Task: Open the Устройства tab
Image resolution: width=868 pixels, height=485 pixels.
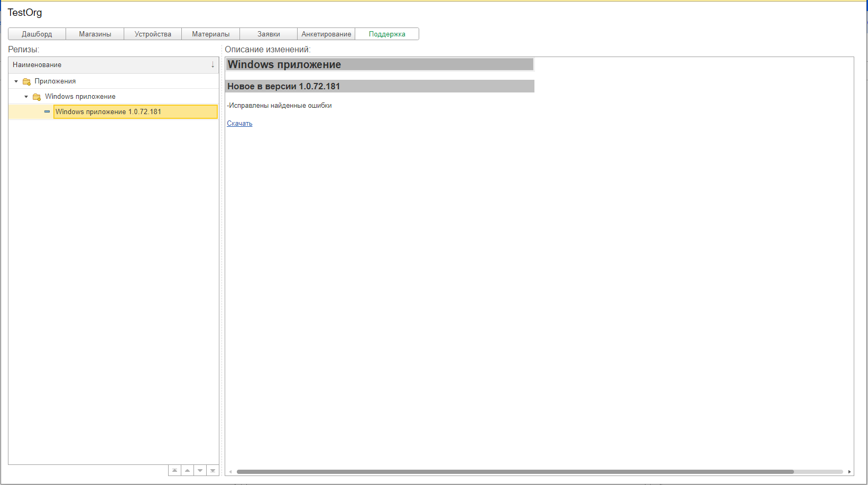Action: point(153,34)
